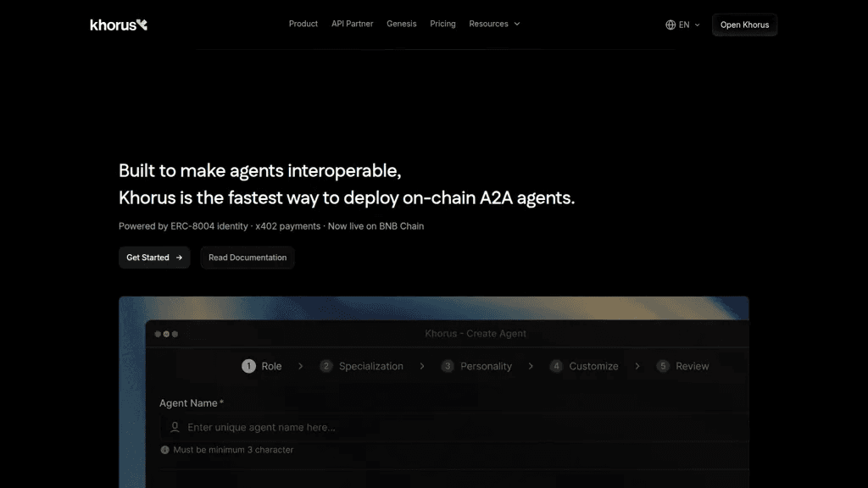Go to the Pricing page
868x488 pixels.
[442, 24]
